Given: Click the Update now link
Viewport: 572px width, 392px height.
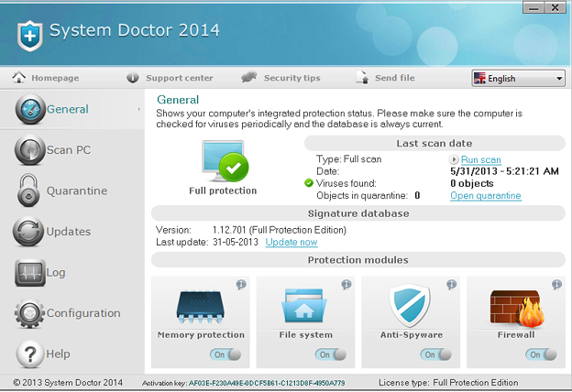Looking at the screenshot, I should pyautogui.click(x=291, y=242).
